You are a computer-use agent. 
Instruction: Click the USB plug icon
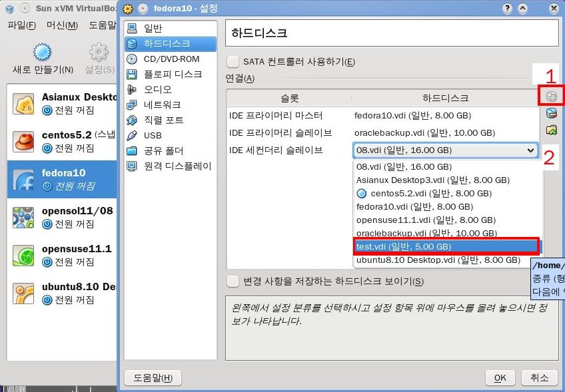pos(132,135)
